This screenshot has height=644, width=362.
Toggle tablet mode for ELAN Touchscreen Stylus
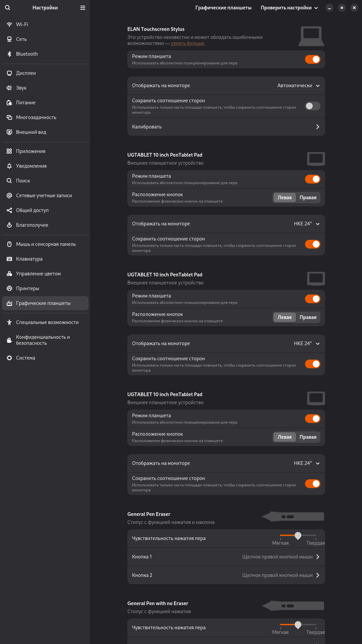(312, 59)
